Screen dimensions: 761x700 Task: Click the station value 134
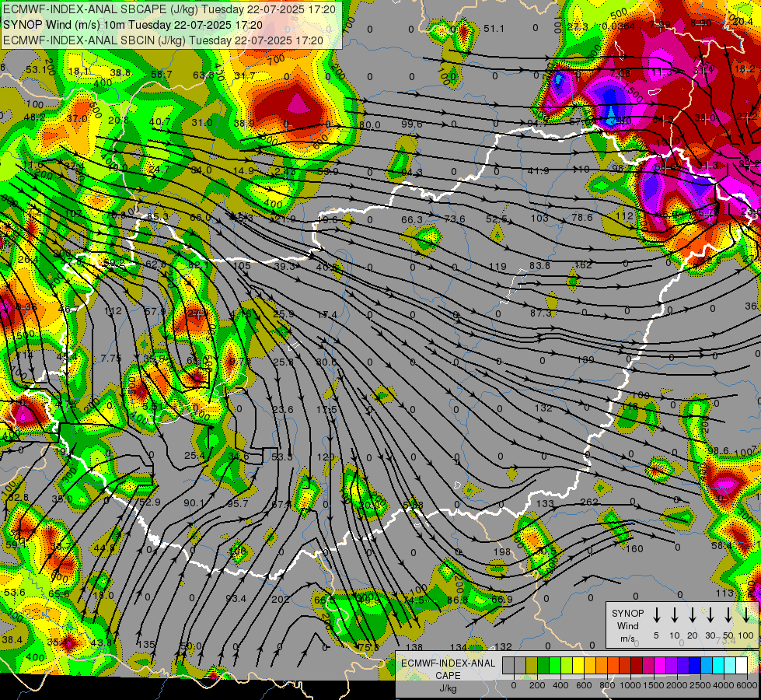pyautogui.click(x=459, y=647)
